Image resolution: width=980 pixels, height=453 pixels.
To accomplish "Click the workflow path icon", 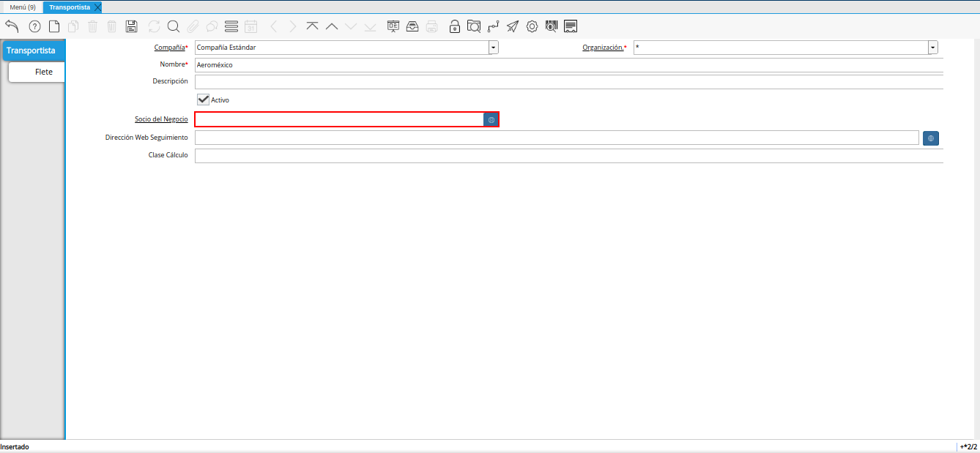I will [493, 26].
